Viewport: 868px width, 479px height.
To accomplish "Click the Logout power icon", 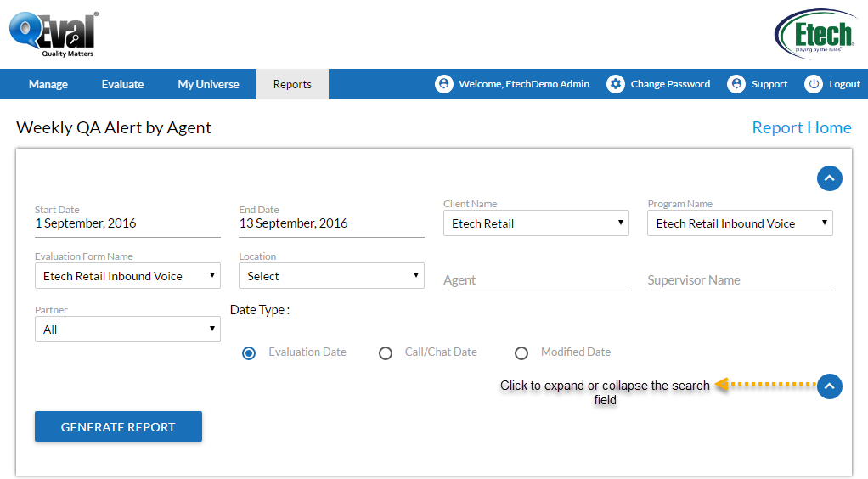I will 814,84.
